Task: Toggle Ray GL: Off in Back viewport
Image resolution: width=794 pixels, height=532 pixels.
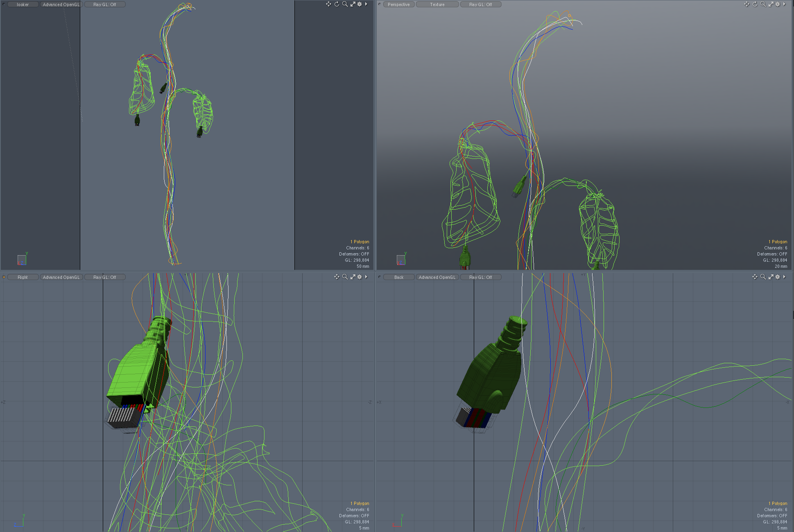Action: pos(481,277)
